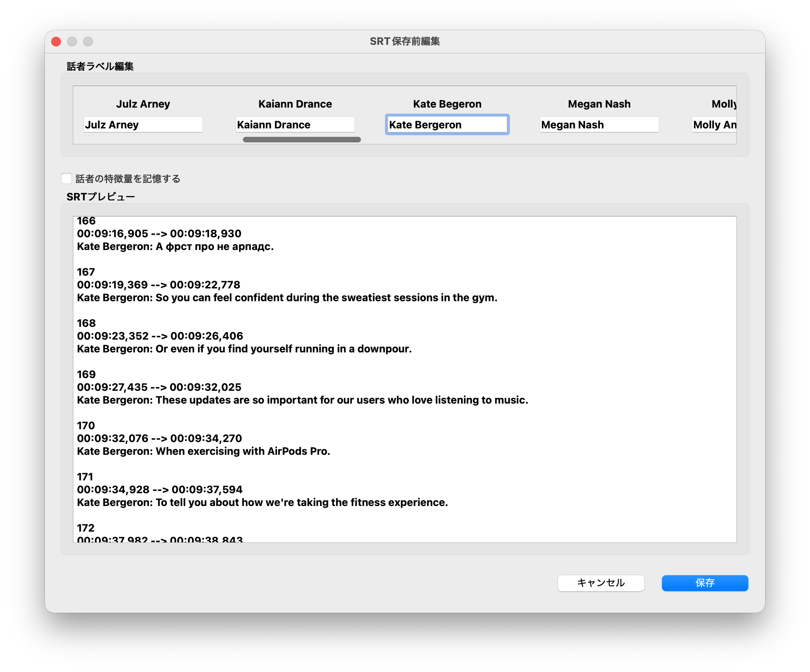810x672 pixels.
Task: Enable 話者の特徴量を記憶する checkbox
Action: coord(66,178)
